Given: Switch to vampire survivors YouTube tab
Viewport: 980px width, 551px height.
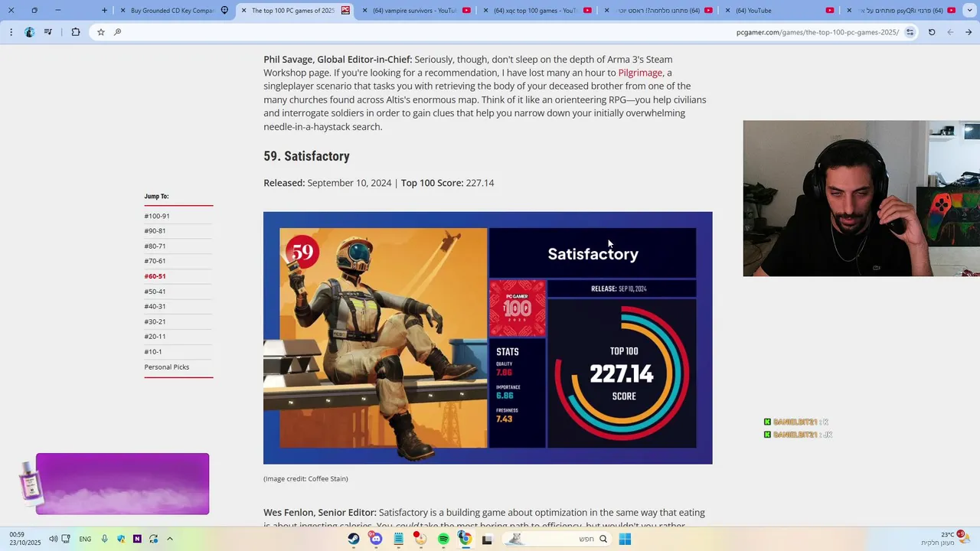Looking at the screenshot, I should coord(417,11).
